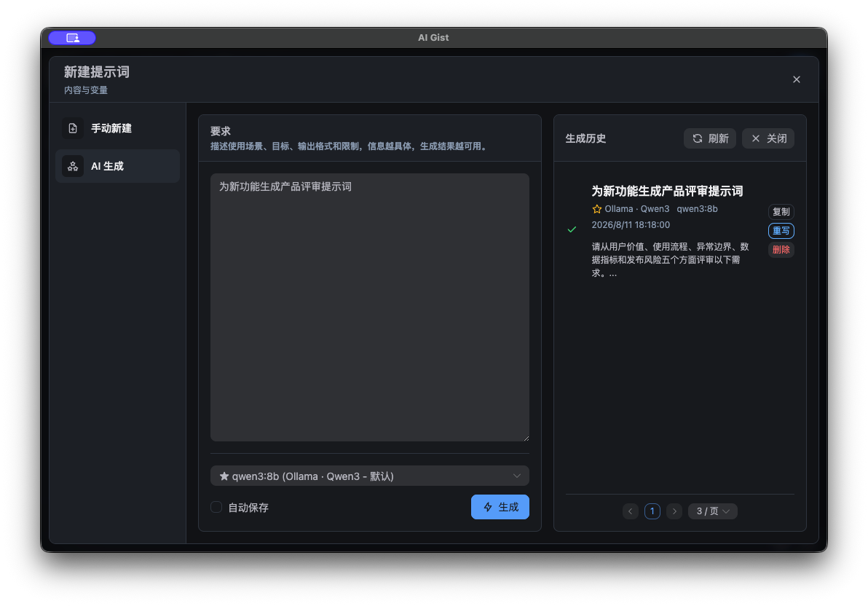This screenshot has width=868, height=606.
Task: Click the 复制 copy button
Action: [x=781, y=212]
